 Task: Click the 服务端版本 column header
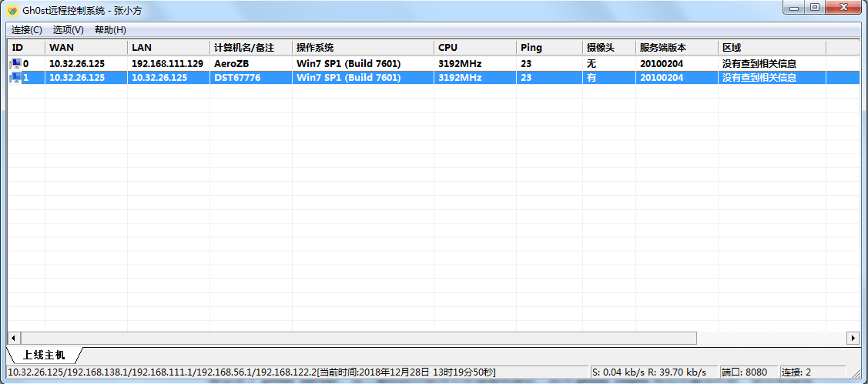click(676, 48)
